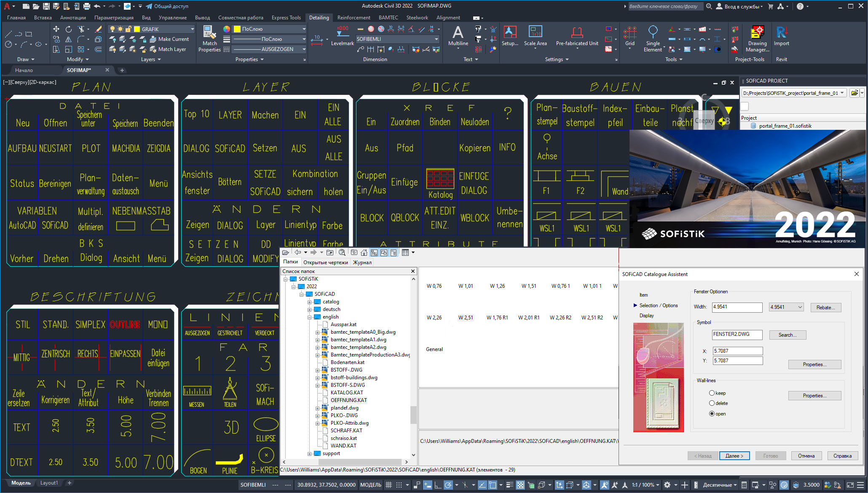Expand the support folder in tree
The width and height of the screenshot is (868, 493).
309,453
